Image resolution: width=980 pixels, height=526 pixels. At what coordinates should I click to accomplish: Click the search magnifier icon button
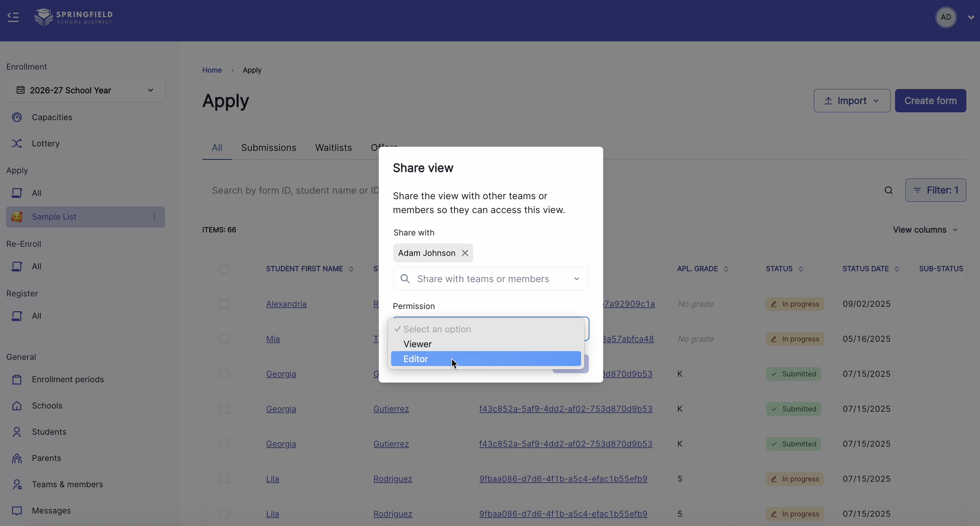[x=888, y=190]
